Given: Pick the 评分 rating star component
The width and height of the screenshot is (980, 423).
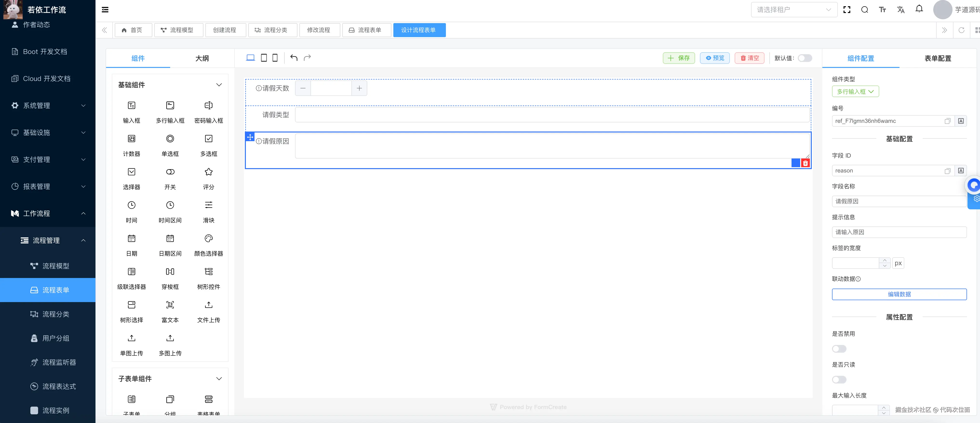Looking at the screenshot, I should 208,172.
